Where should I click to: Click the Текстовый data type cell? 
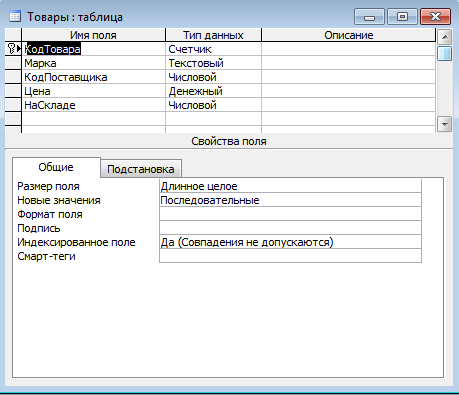click(213, 63)
